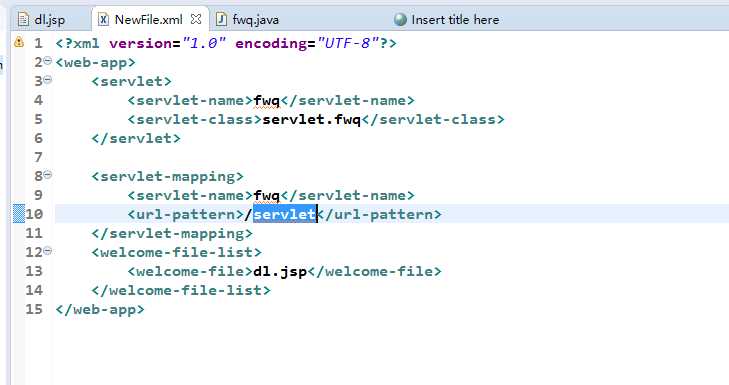This screenshot has height=385, width=729.
Task: Collapse the servlet element on line 3
Action: tap(47, 80)
